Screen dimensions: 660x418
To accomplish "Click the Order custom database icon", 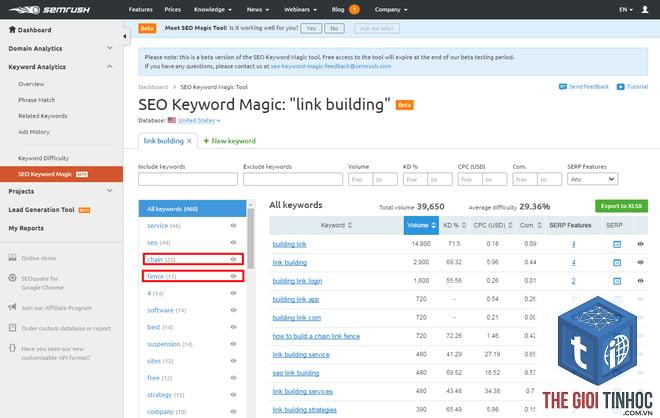I will click(x=13, y=327).
